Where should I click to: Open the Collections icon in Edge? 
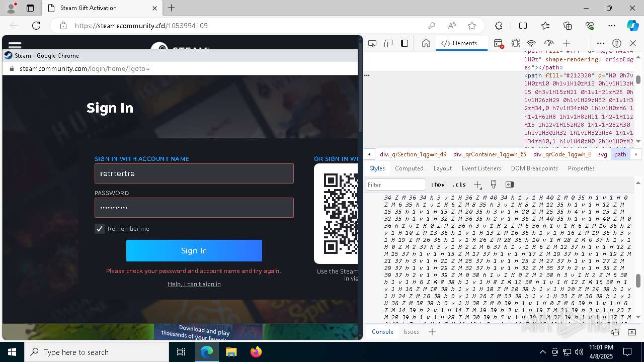pos(568,26)
